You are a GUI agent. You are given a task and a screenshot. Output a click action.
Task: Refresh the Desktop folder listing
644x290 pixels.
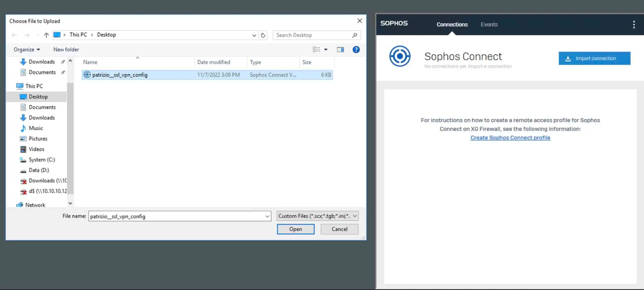pyautogui.click(x=263, y=35)
